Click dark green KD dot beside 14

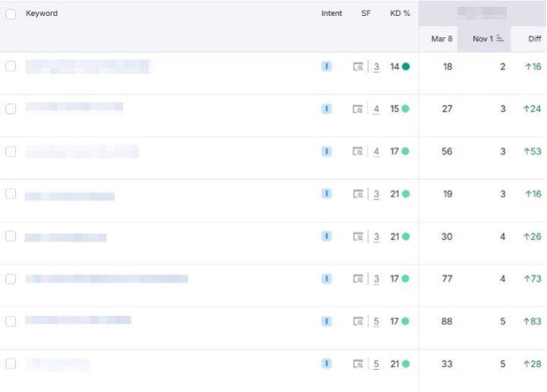click(x=406, y=66)
